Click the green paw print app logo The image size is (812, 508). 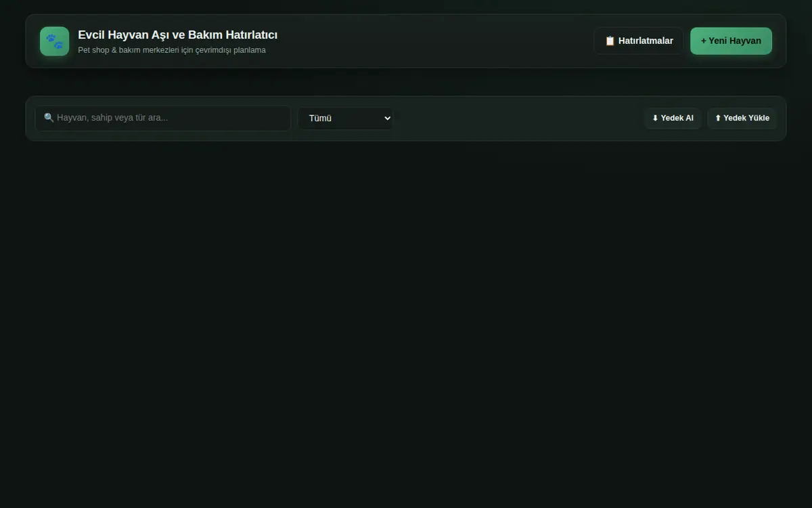[x=54, y=41]
